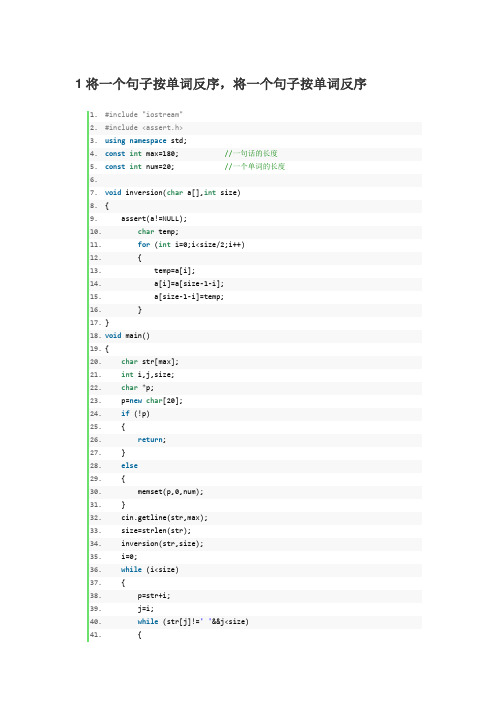Click the 'p=str+i;' statement
This screenshot has width=496, height=702.
tap(154, 595)
